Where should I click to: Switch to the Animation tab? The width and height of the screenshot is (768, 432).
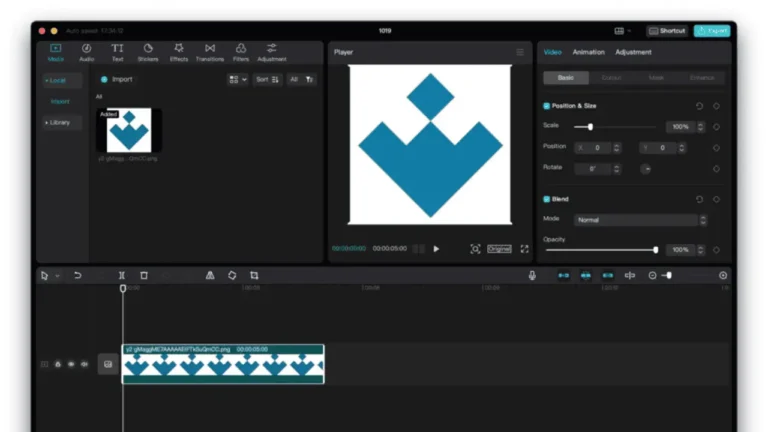(x=588, y=52)
